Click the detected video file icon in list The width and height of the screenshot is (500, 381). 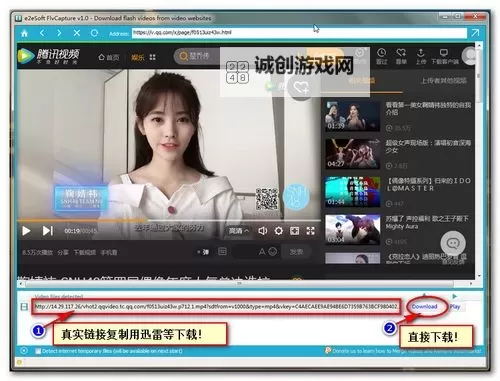[24, 306]
